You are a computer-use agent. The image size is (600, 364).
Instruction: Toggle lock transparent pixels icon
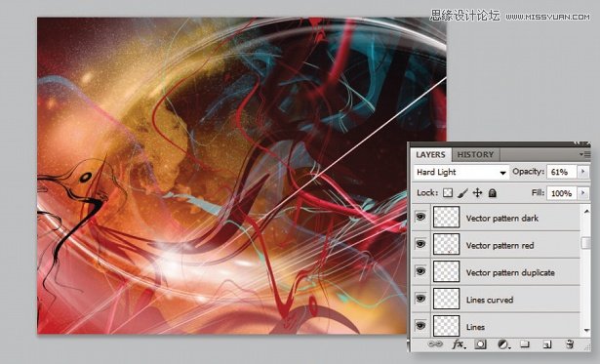pos(448,193)
